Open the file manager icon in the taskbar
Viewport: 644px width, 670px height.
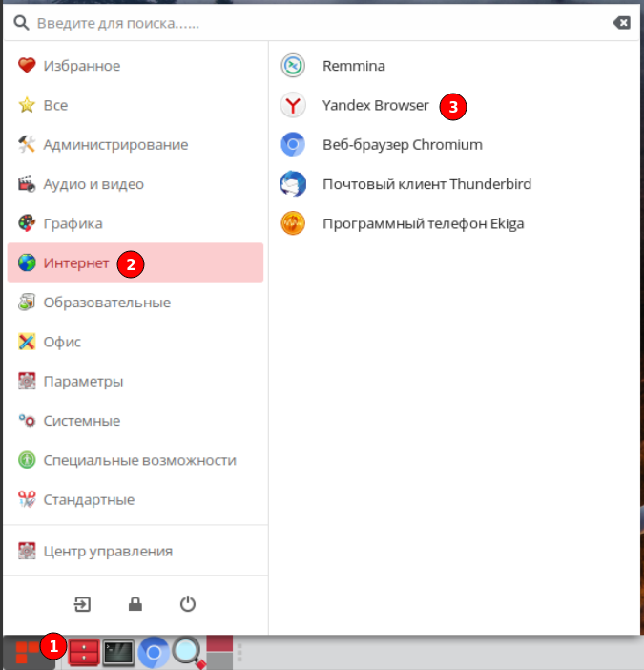point(84,653)
